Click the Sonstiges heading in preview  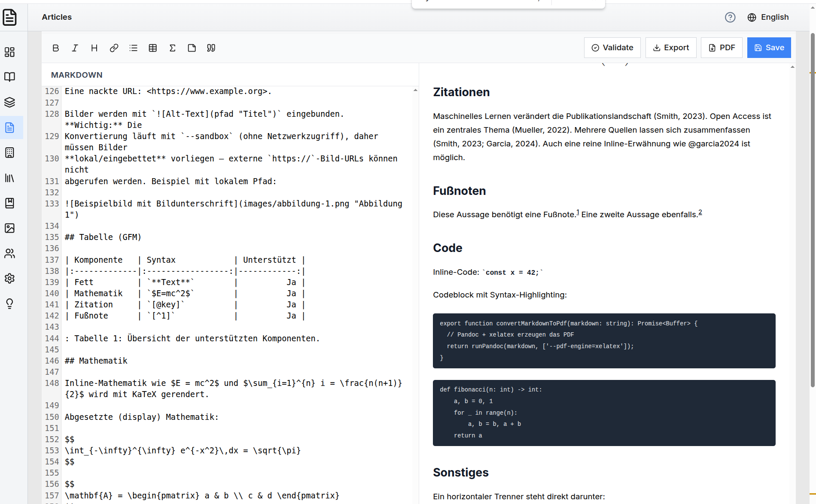point(461,473)
